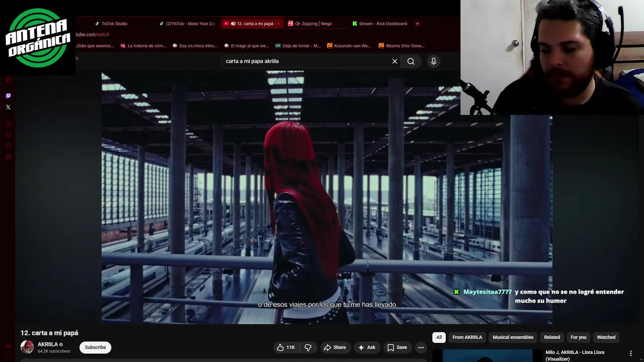This screenshot has height=362, width=644.
Task: Like the video with 11K likes
Action: pyautogui.click(x=286, y=347)
